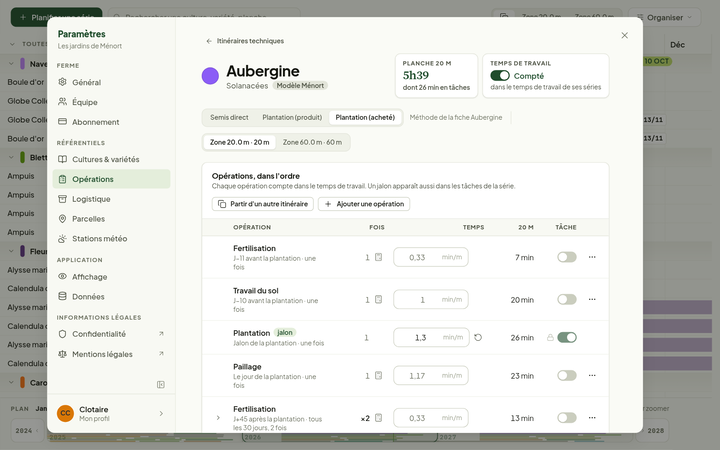
Task: Open Données database icon in sidebar
Action: coord(62,296)
